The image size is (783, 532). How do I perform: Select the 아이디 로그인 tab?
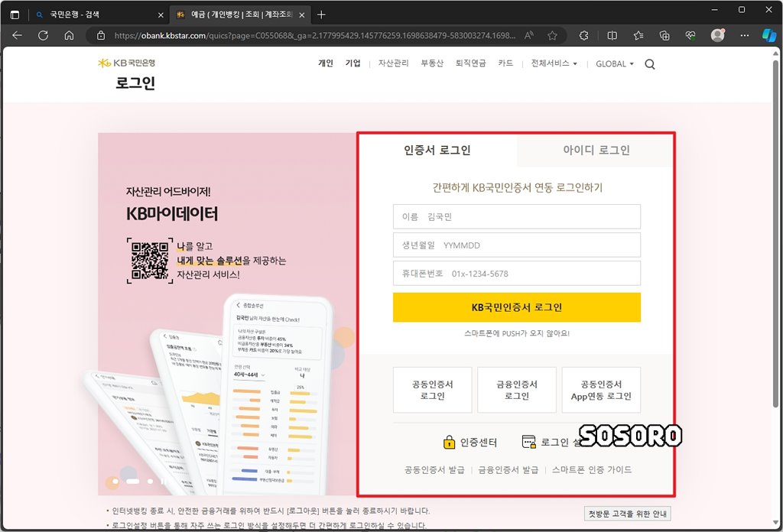tap(596, 151)
